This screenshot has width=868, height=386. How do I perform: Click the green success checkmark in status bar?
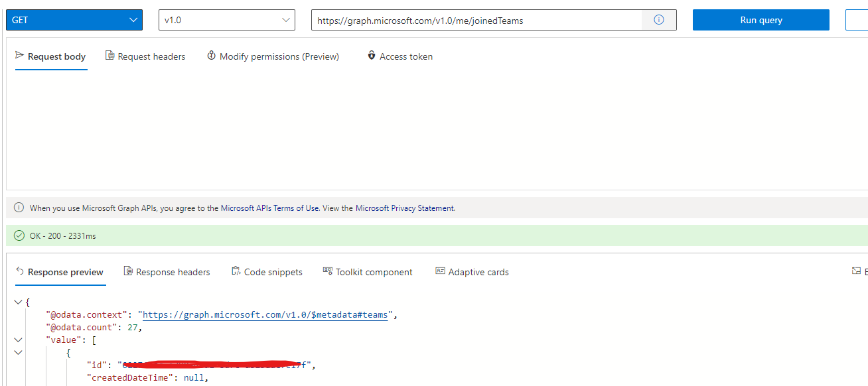tap(17, 235)
